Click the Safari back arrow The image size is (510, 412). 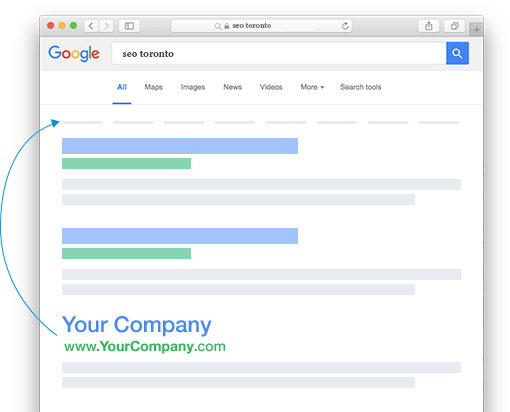(91, 26)
